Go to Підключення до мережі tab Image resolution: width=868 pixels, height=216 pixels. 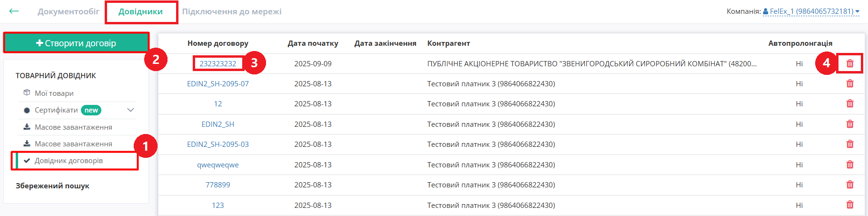click(232, 11)
